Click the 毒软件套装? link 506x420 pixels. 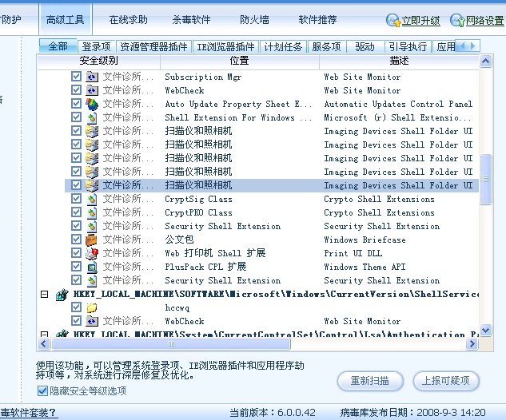click(29, 413)
